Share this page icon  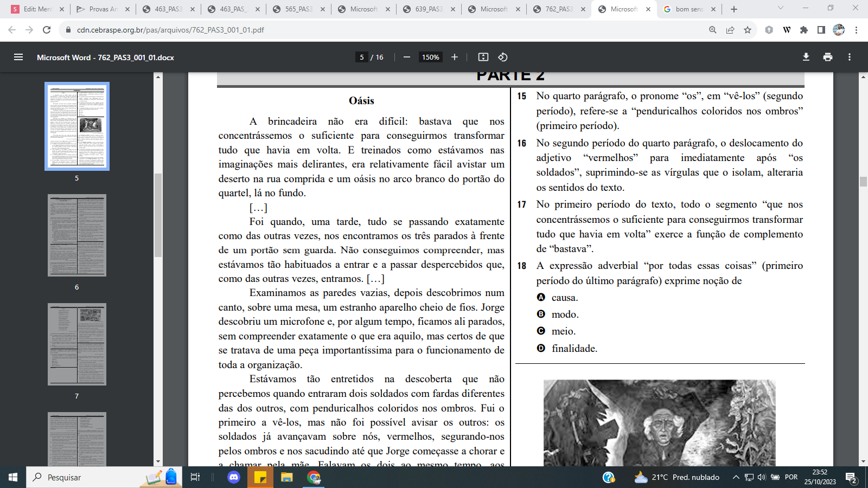(x=730, y=30)
